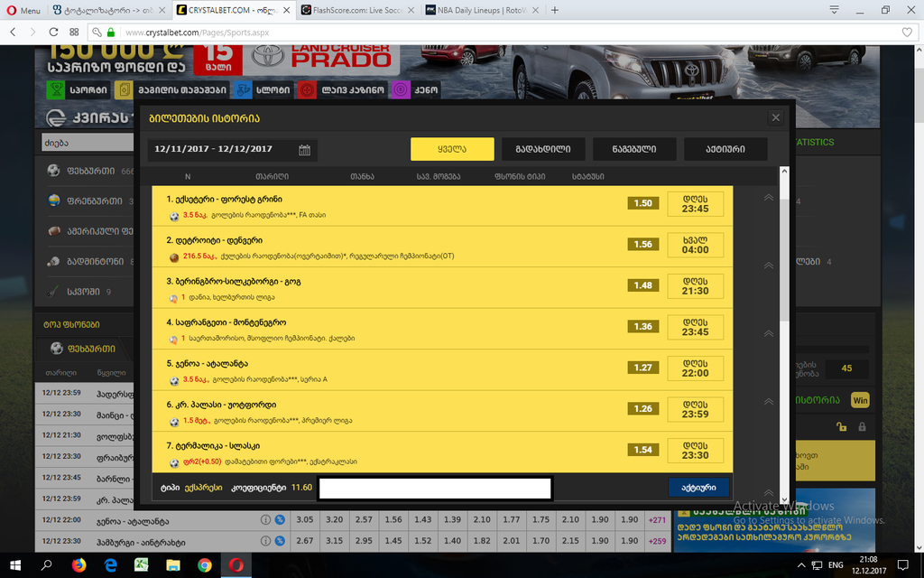924x578 pixels.
Task: Collapse the ticket chevron beside the აქტიური button
Action: [769, 492]
